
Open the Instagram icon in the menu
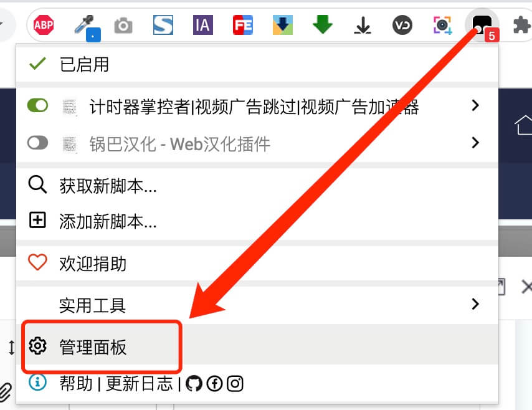(235, 384)
